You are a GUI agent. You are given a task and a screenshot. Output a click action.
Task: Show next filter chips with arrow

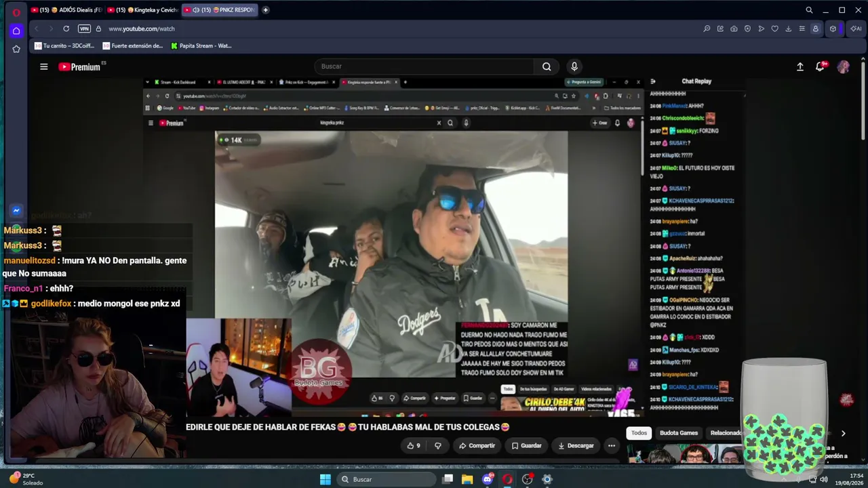[x=843, y=433]
